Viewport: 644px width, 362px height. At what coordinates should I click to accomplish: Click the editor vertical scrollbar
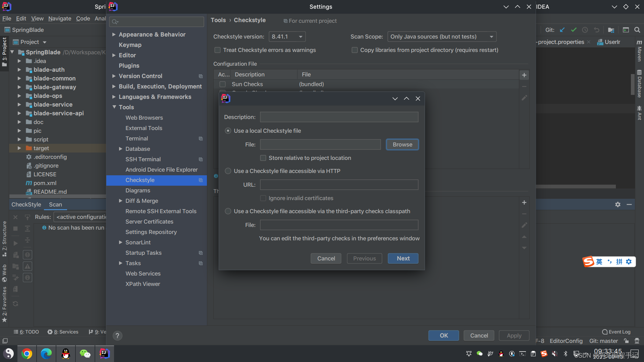pos(633,84)
